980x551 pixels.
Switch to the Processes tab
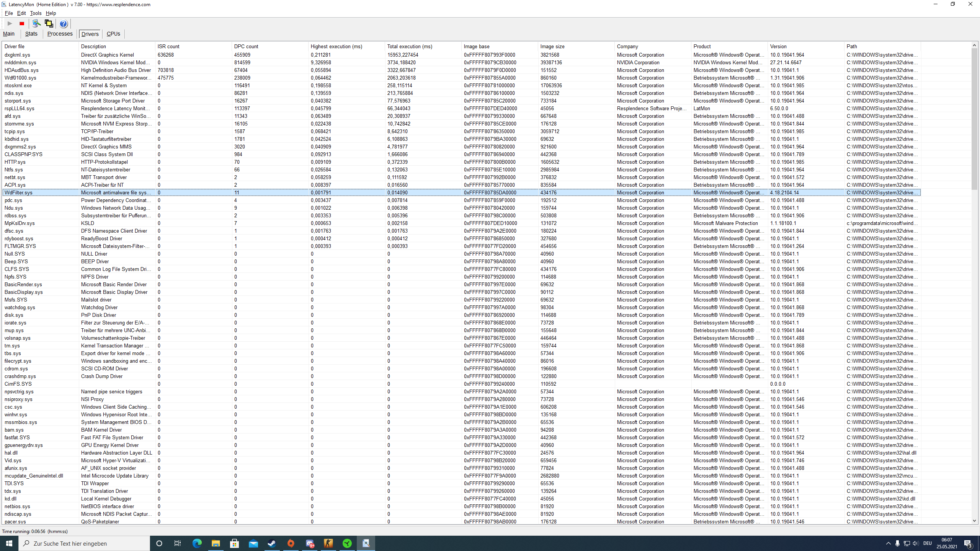[60, 34]
